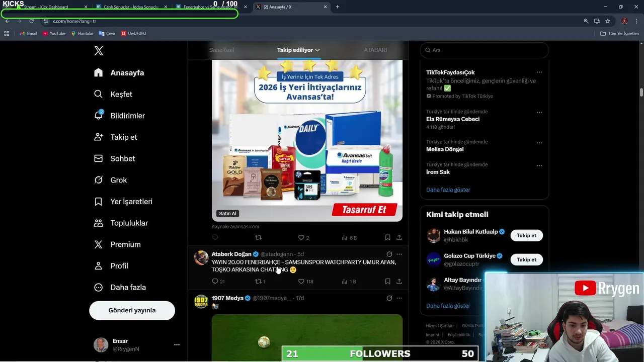Open 1907 Medya profile name
The height and width of the screenshot is (362, 644).
227,298
